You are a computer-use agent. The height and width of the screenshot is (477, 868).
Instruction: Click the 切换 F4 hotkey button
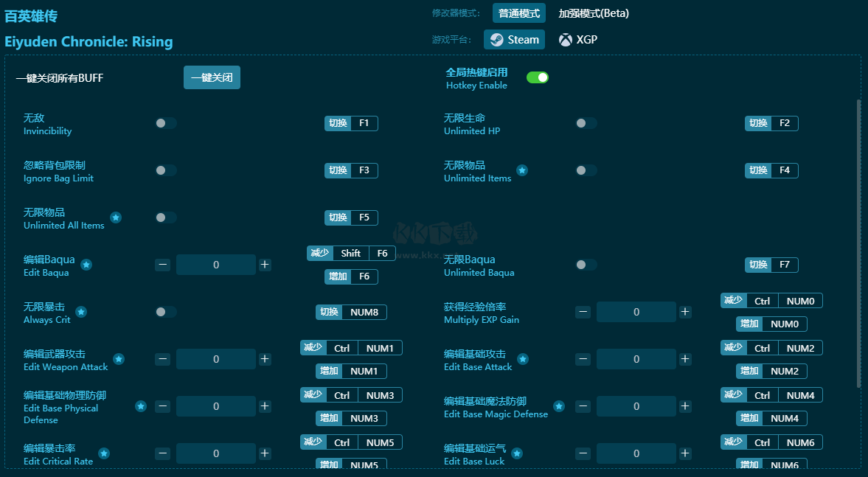[x=771, y=170]
